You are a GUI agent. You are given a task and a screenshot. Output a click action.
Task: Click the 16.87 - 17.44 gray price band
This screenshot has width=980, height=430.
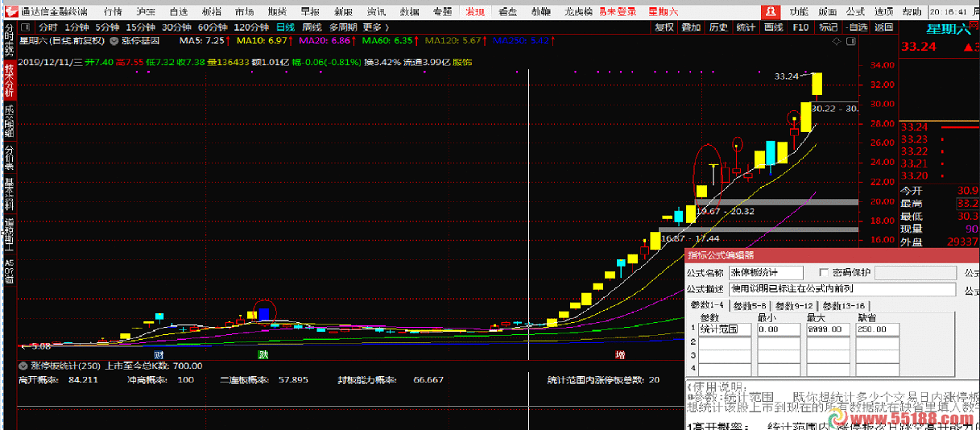pos(757,229)
